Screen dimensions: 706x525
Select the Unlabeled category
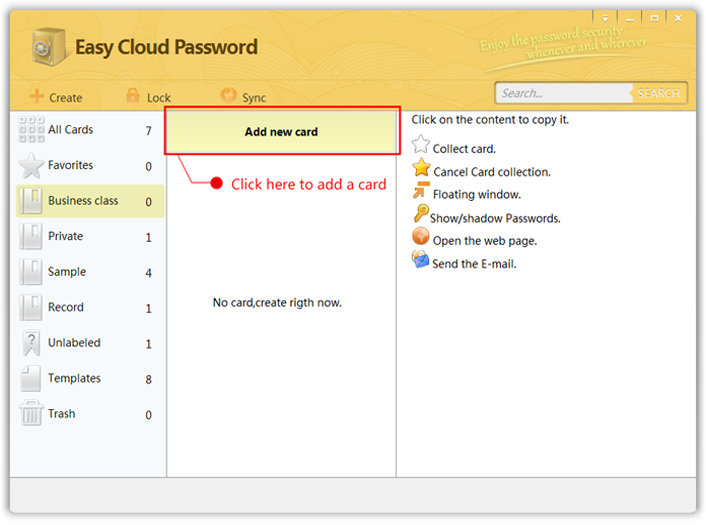[88, 344]
